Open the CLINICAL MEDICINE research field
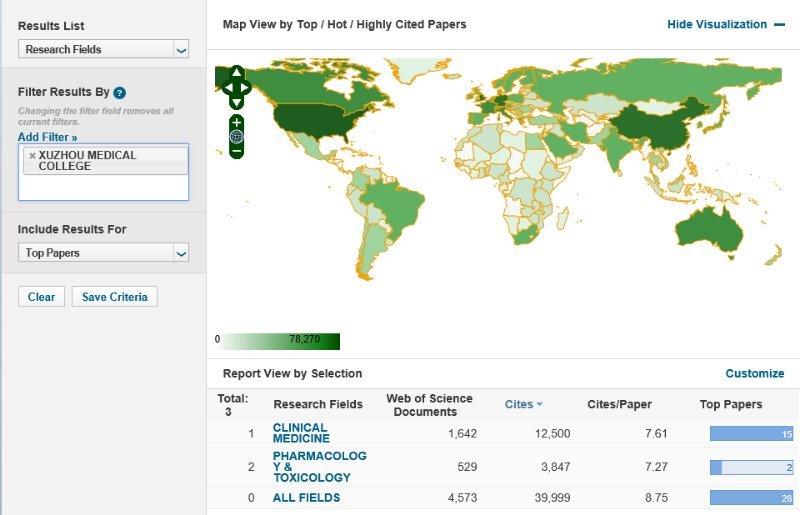This screenshot has height=515, width=800. click(300, 433)
